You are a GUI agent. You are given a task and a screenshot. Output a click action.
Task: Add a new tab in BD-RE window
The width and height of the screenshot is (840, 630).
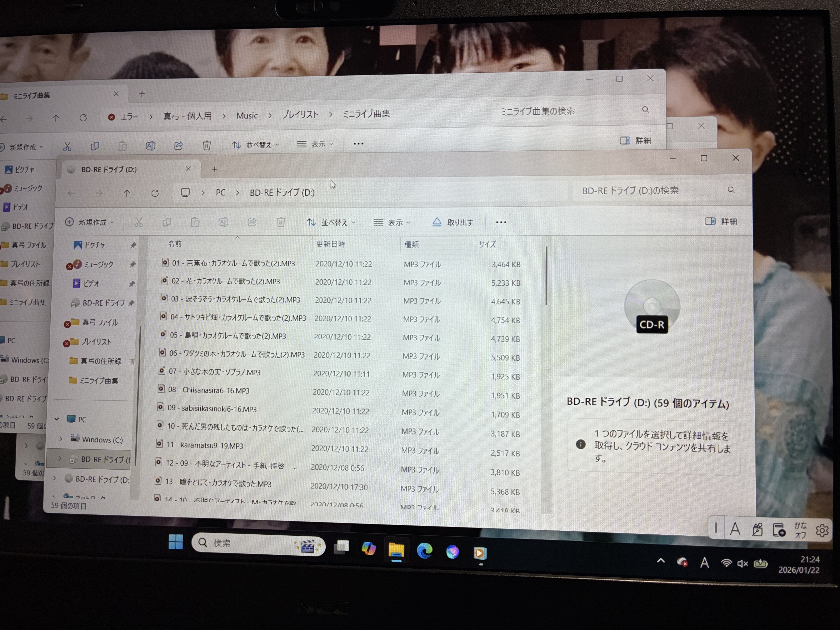coord(215,169)
